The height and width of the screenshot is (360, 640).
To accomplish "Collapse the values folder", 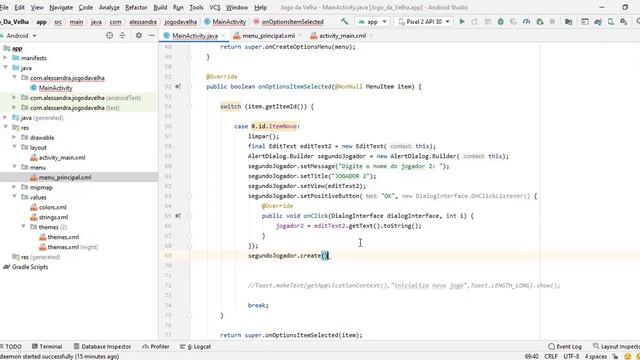I will (x=14, y=197).
